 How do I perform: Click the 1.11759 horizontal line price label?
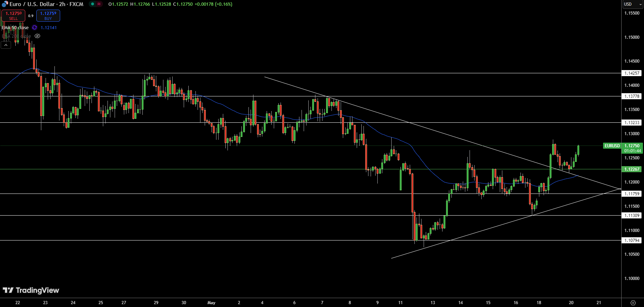[632, 194]
